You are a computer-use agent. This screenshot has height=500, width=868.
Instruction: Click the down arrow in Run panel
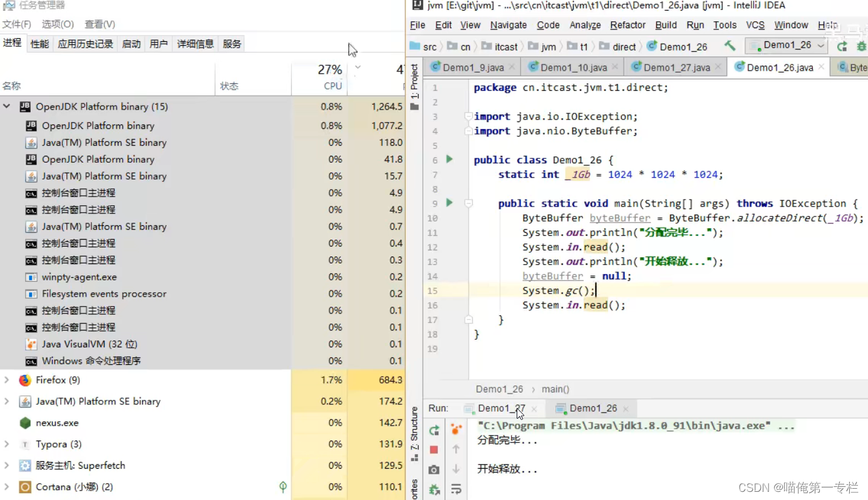pos(456,469)
